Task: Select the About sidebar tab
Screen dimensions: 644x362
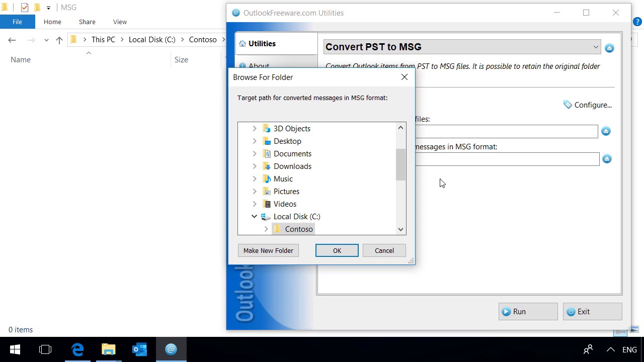Action: (x=276, y=63)
